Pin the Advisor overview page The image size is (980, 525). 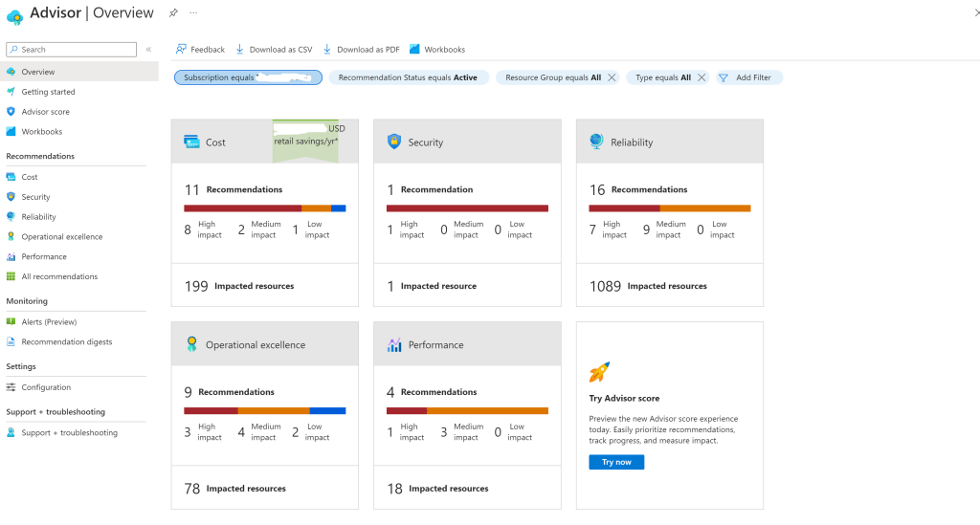click(173, 12)
